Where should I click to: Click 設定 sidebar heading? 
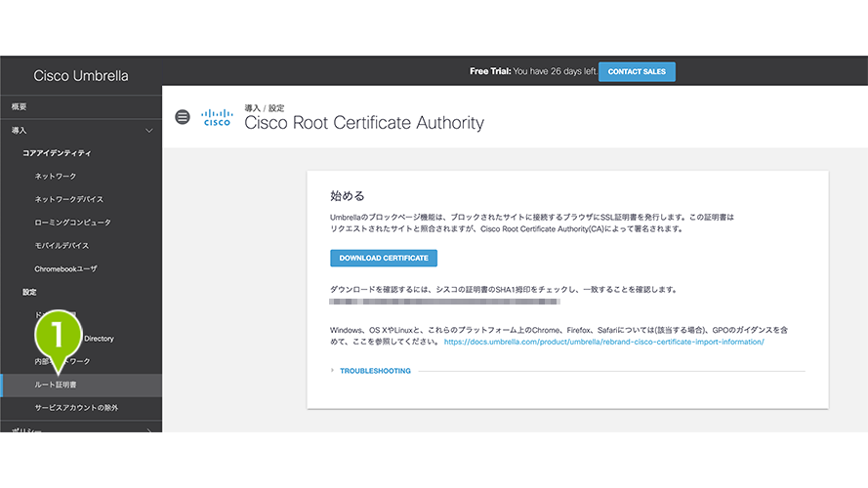pyautogui.click(x=29, y=292)
